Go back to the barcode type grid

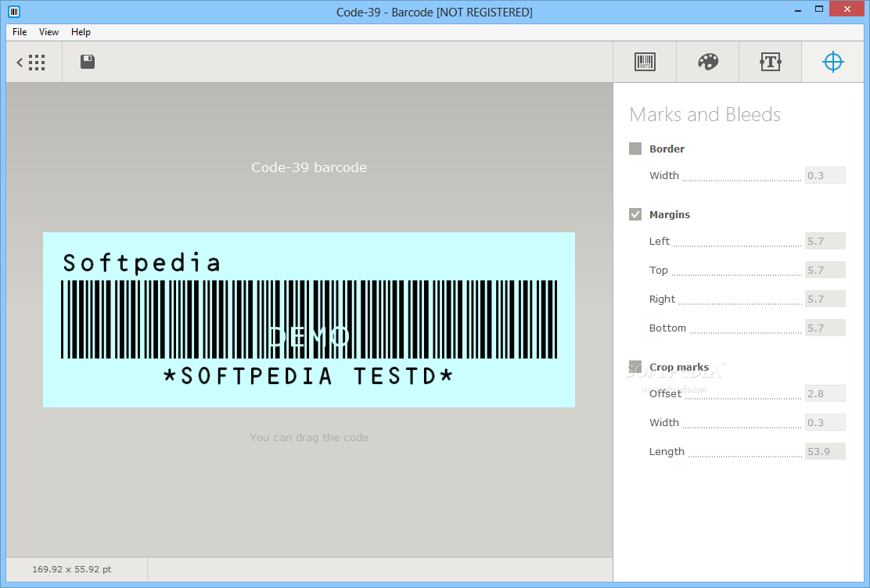point(31,62)
